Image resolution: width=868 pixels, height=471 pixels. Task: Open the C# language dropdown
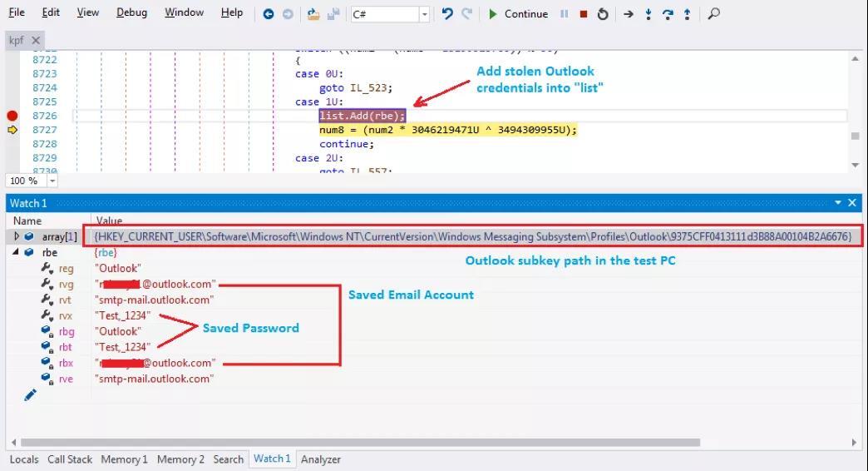(x=424, y=14)
